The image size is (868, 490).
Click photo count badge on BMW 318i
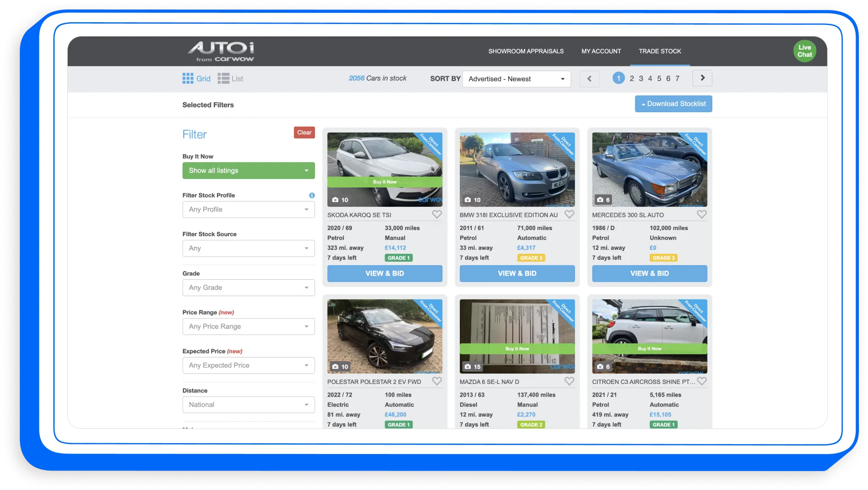click(473, 200)
